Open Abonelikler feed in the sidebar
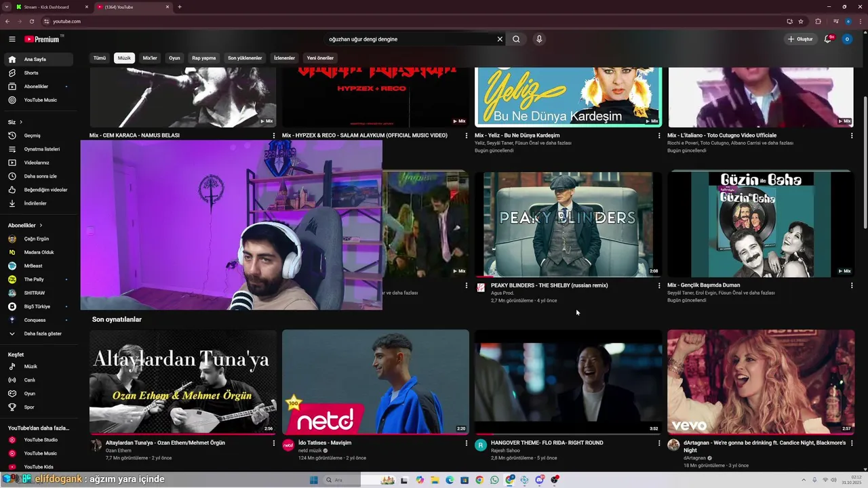Screen dimensions: 868x488 (39, 87)
